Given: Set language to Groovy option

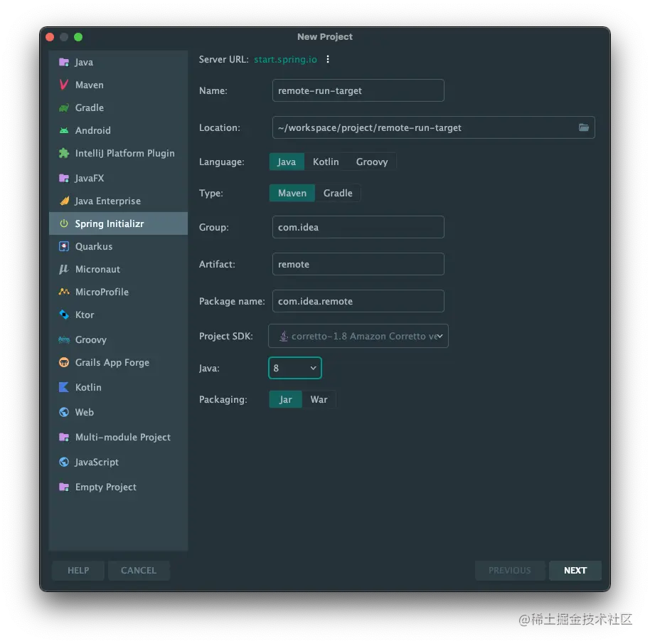Looking at the screenshot, I should 372,162.
